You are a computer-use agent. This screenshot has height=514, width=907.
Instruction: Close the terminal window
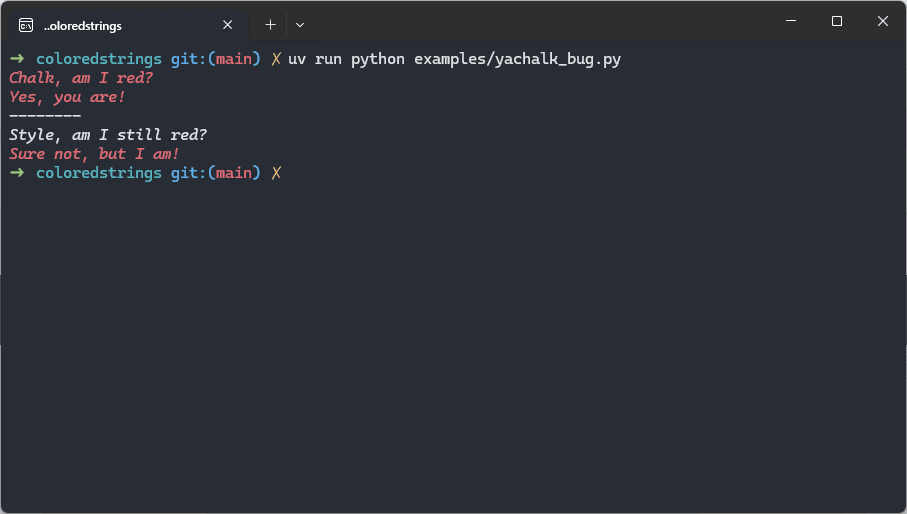click(x=883, y=21)
